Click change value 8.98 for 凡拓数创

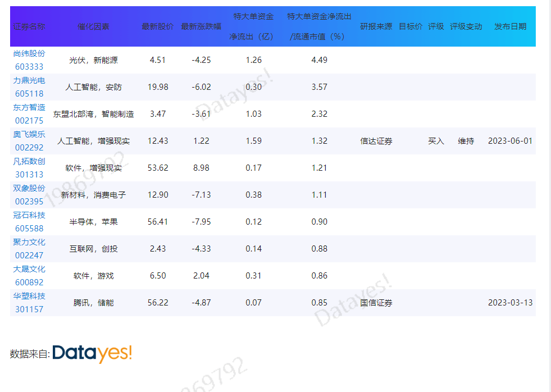click(x=201, y=168)
